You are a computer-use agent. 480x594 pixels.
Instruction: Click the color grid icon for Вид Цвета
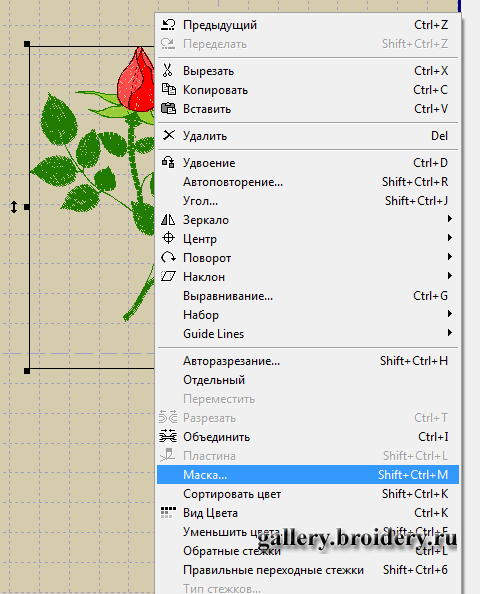click(x=168, y=512)
